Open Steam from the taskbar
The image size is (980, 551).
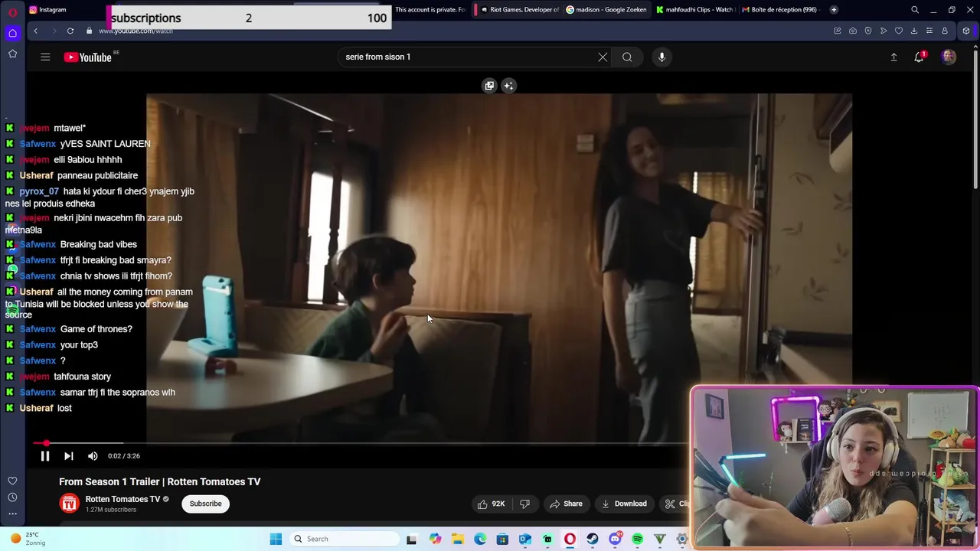593,539
